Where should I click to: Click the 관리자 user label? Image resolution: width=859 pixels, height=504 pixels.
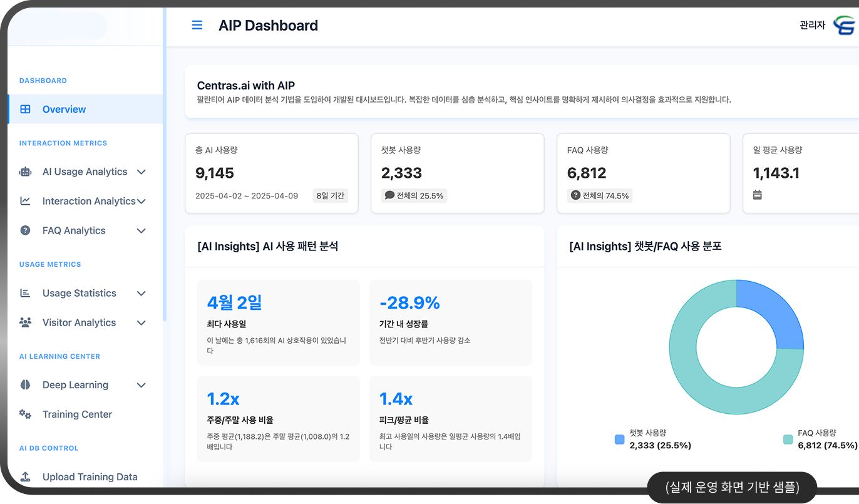(812, 26)
